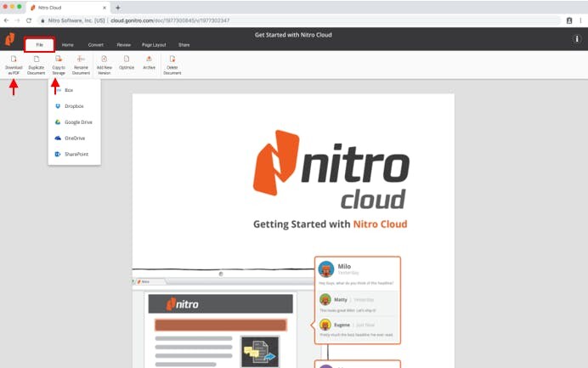This screenshot has width=588, height=368.
Task: Select Google Drive as storage destination
Action: 76,122
